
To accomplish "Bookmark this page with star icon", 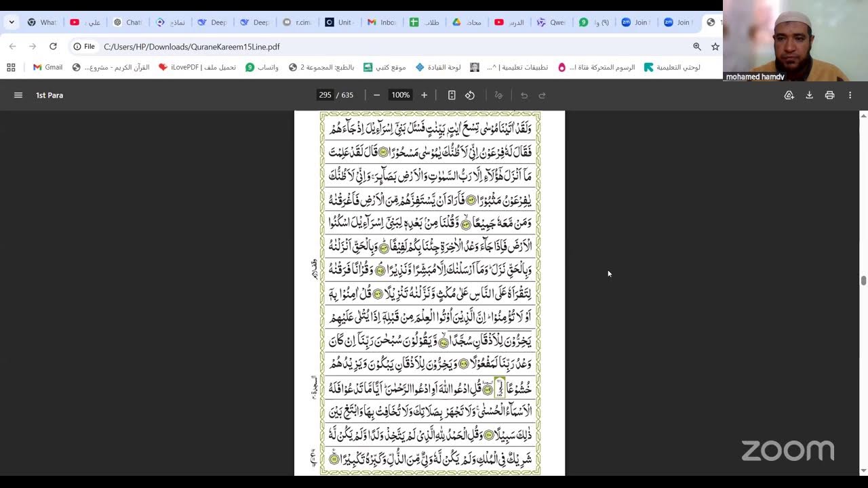I will tap(715, 46).
